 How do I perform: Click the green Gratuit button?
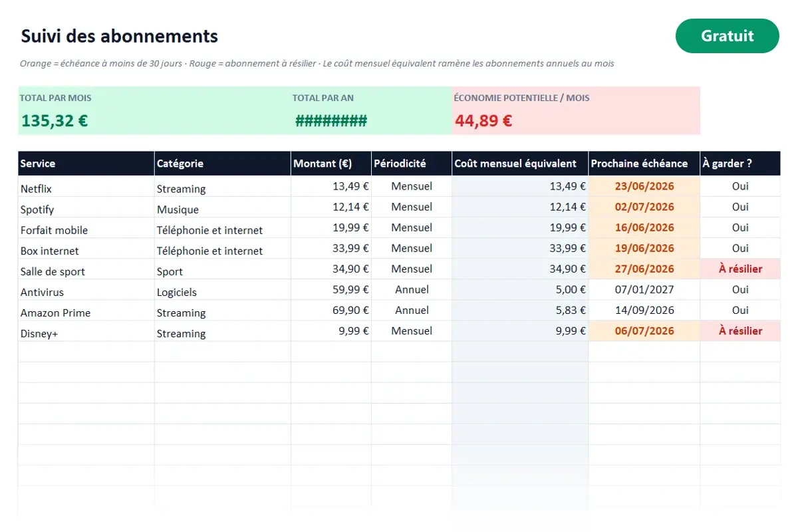pyautogui.click(x=727, y=36)
